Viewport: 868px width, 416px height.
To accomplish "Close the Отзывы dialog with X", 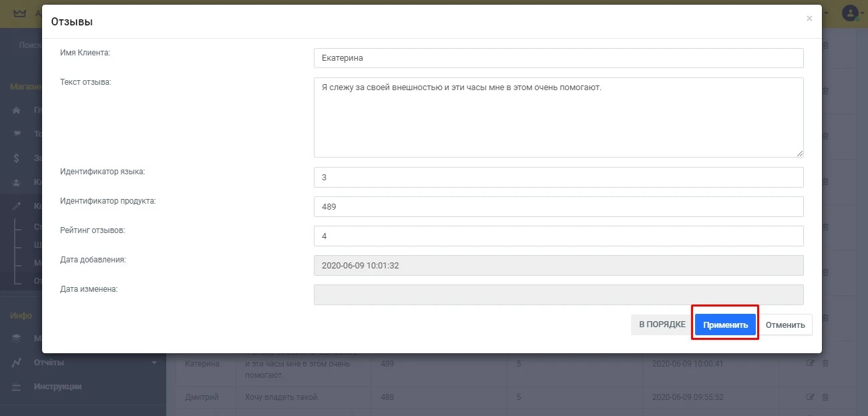I will click(x=809, y=19).
